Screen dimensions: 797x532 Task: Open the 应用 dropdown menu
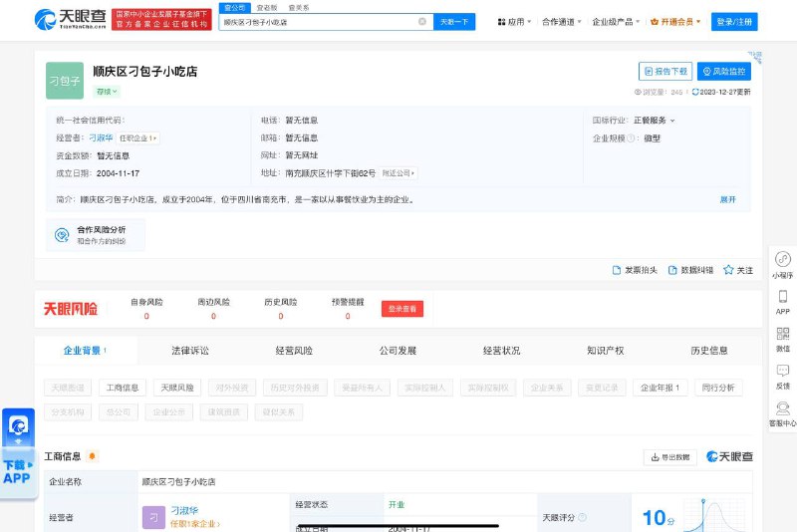514,22
